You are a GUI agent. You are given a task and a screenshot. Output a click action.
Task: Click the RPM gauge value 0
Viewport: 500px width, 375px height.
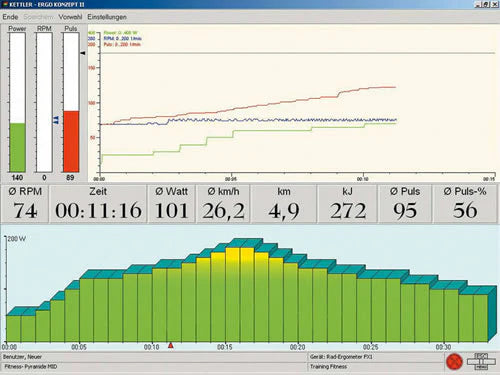44,178
